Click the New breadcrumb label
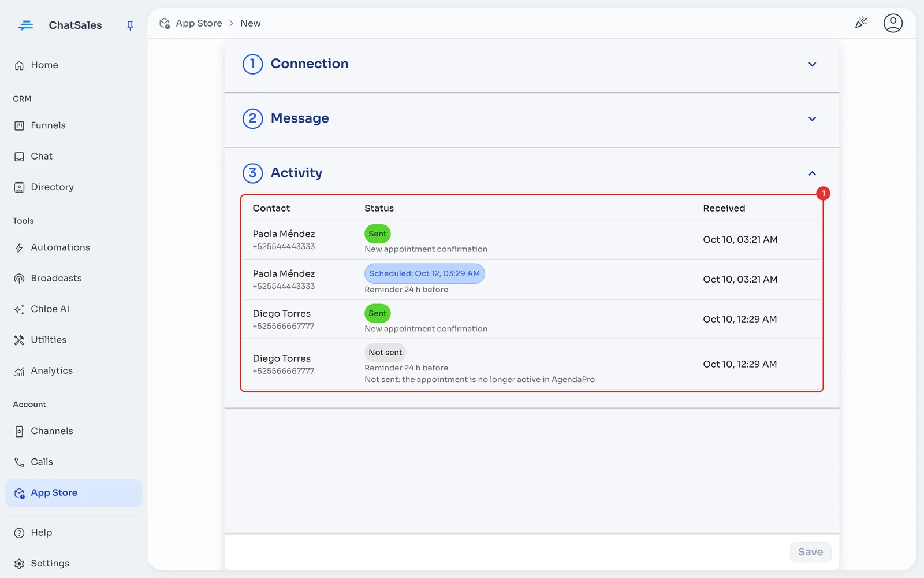 (x=250, y=23)
